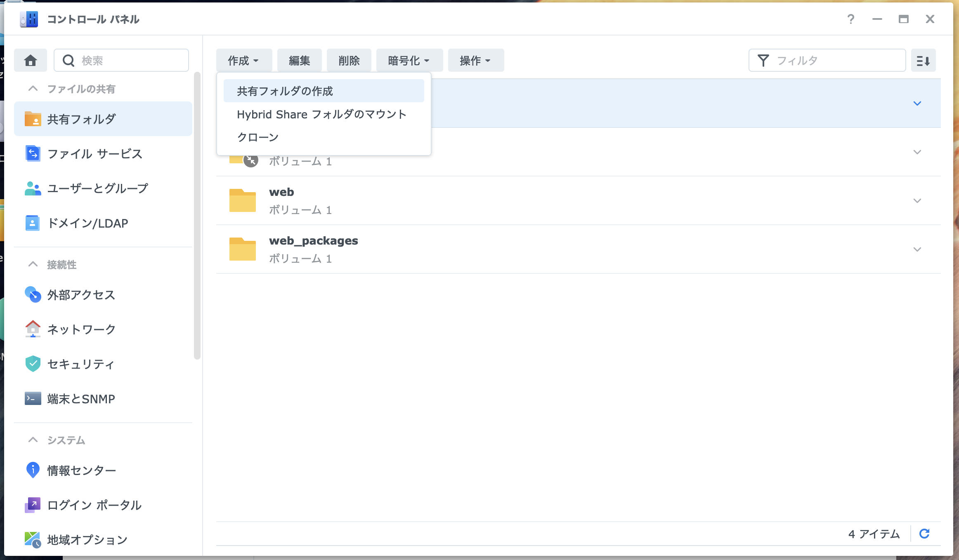Open the DSM help icon
This screenshot has width=959, height=560.
[x=850, y=19]
